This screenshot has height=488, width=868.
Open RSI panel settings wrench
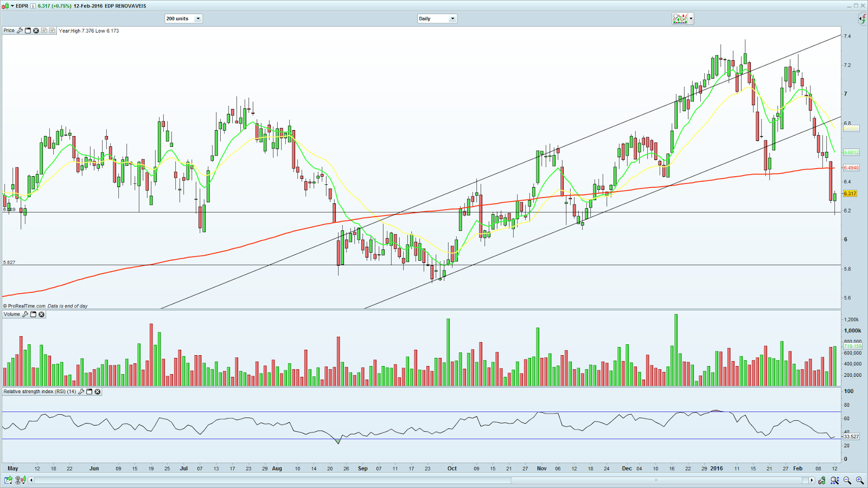point(81,391)
